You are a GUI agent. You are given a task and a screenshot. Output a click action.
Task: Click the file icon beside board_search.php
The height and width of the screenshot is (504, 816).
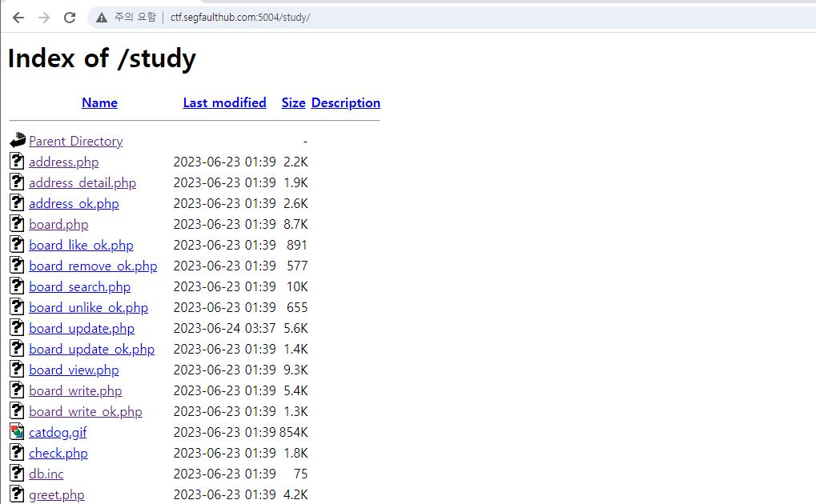point(17,286)
